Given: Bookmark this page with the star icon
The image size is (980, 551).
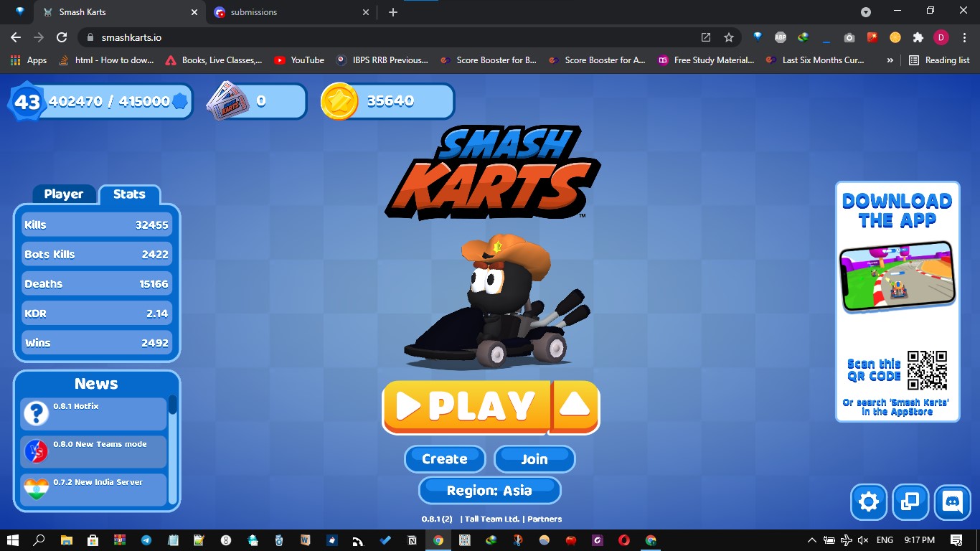Looking at the screenshot, I should [x=729, y=37].
